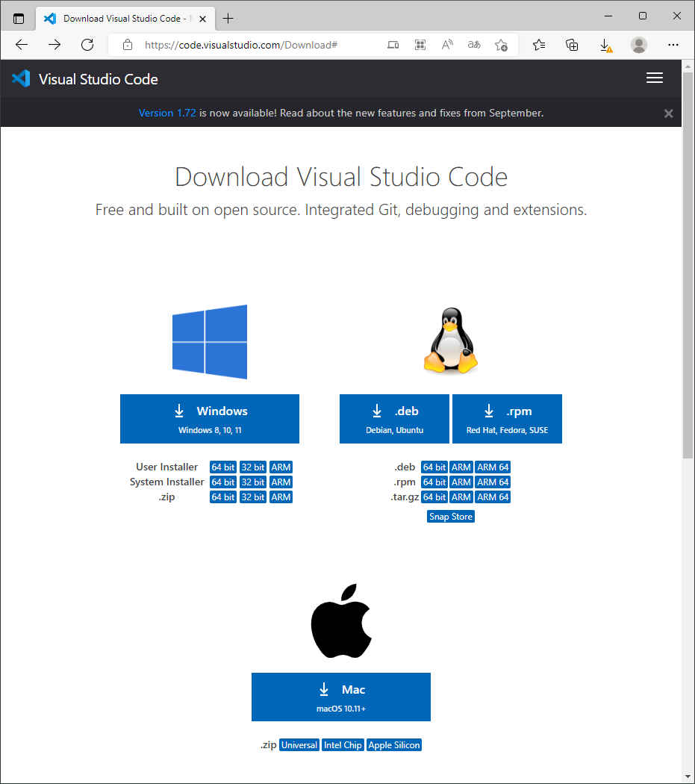Download the Mac macOS 10.11+ build
Image resolution: width=695 pixels, height=784 pixels.
(341, 697)
